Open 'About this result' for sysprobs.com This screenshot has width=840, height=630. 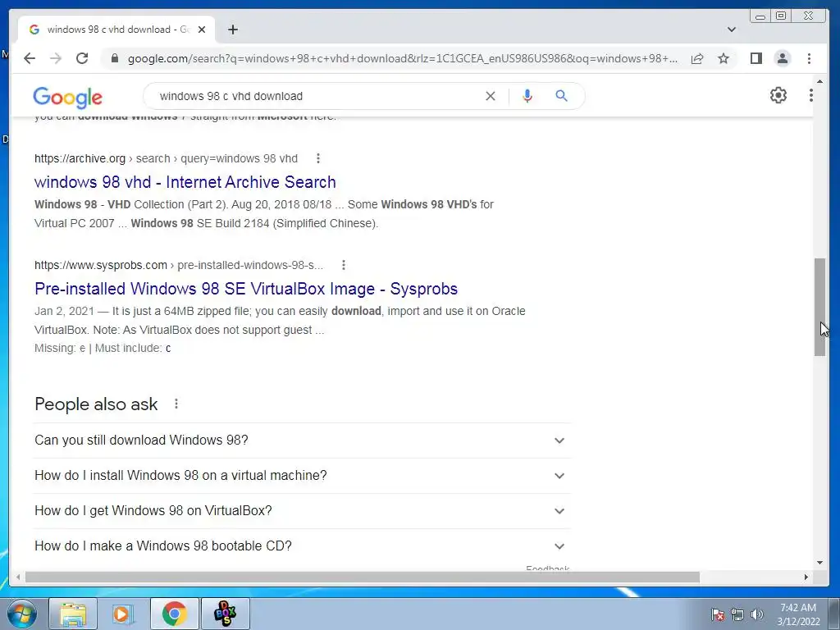tap(344, 265)
